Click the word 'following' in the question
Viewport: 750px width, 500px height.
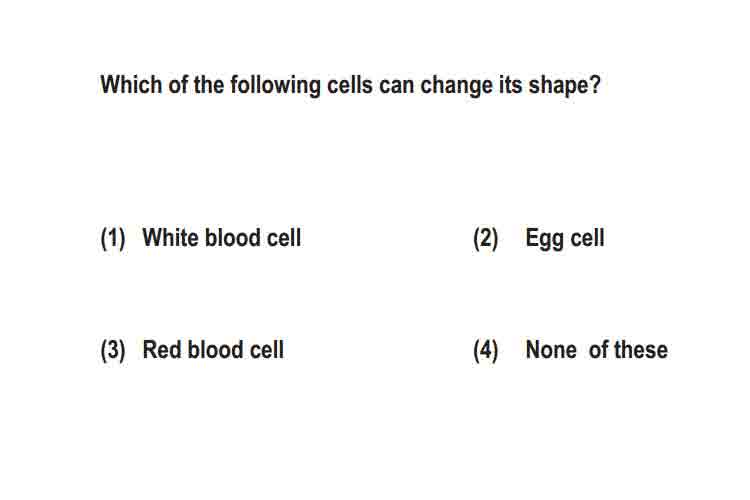pos(276,86)
